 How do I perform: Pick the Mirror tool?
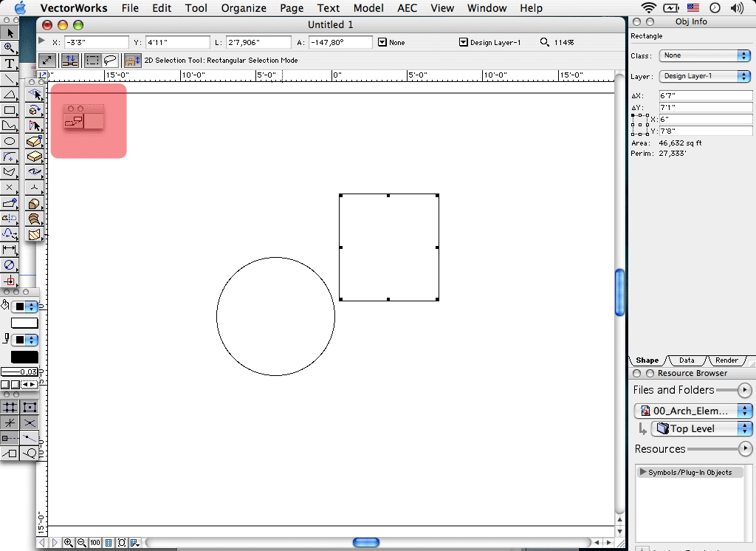pos(10,218)
